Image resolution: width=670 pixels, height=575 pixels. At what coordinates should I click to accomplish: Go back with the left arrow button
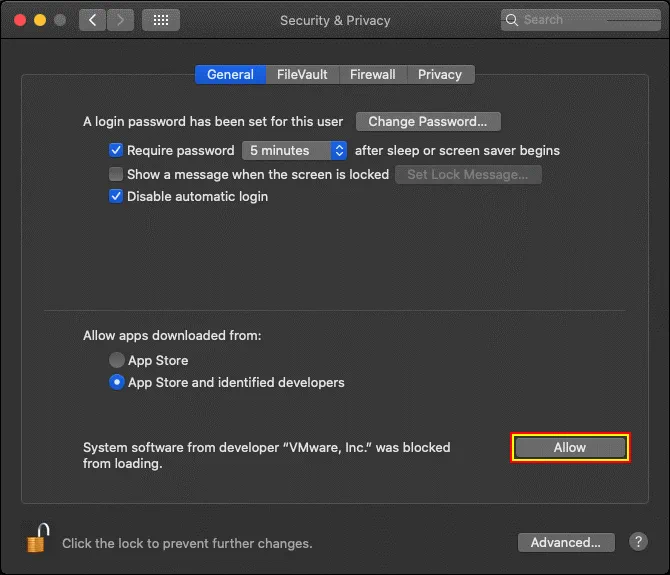pyautogui.click(x=93, y=20)
